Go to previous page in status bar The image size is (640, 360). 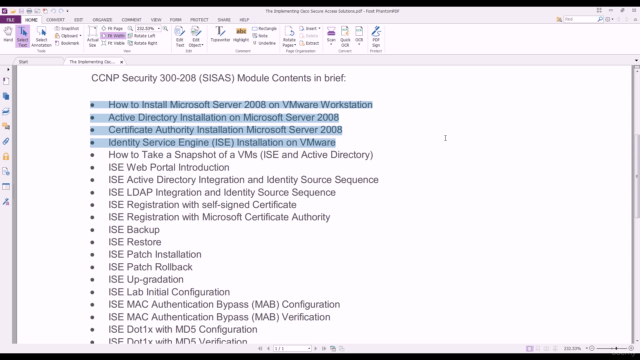coord(268,349)
